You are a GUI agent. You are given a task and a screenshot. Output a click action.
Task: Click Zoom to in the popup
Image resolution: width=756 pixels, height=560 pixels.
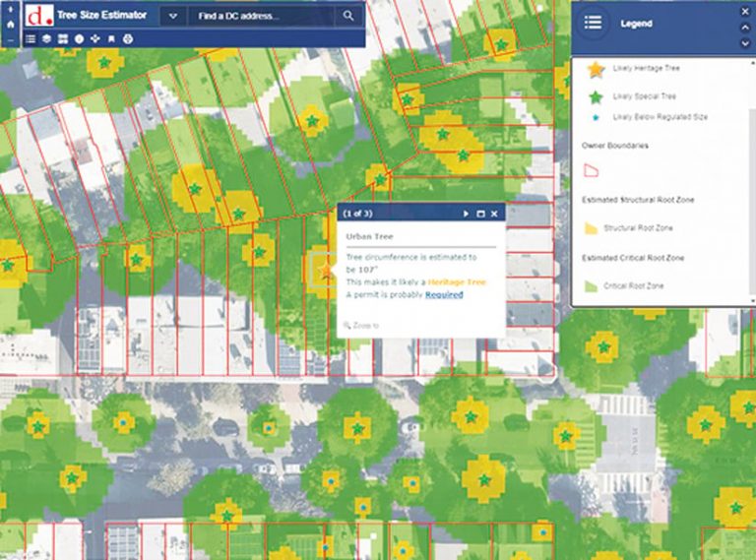point(361,326)
